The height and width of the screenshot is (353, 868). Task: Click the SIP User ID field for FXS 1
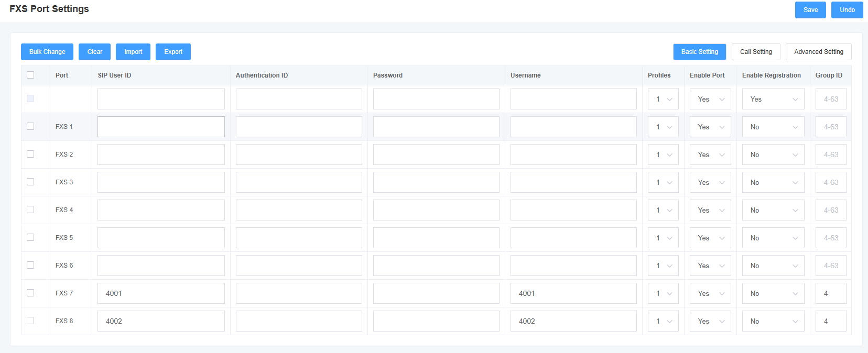(x=161, y=127)
